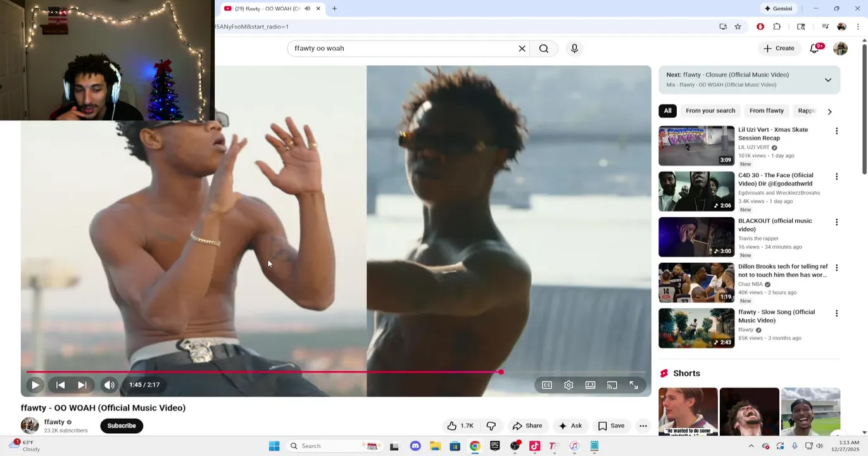This screenshot has width=868, height=456.
Task: Open Dillon Brooks tech video title
Action: point(783,270)
